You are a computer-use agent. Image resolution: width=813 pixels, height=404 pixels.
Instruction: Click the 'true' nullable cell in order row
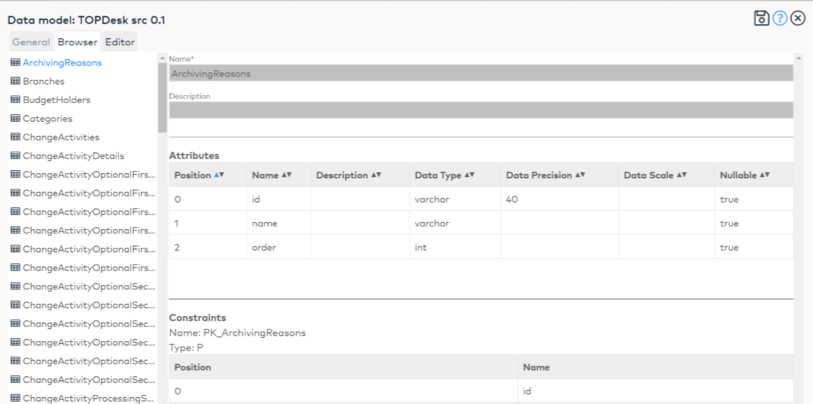(753, 247)
